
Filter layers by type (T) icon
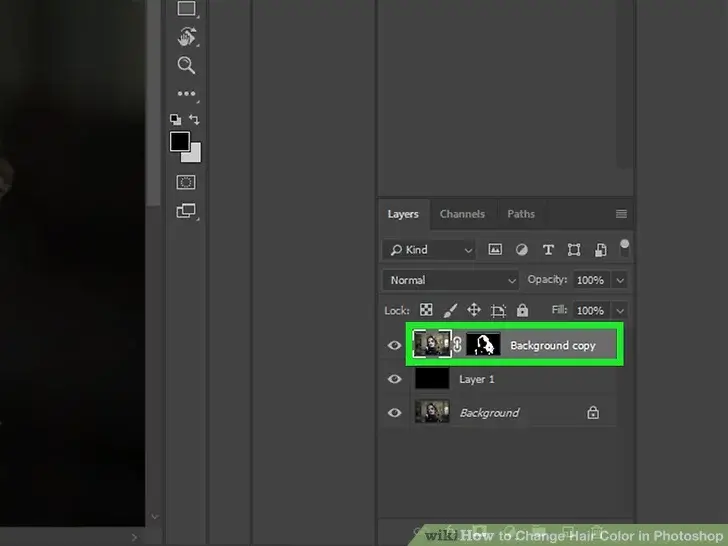click(x=548, y=249)
